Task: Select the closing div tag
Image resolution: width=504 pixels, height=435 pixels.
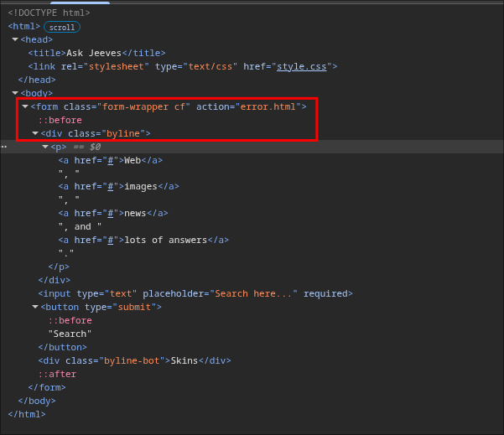Action: pyautogui.click(x=55, y=280)
